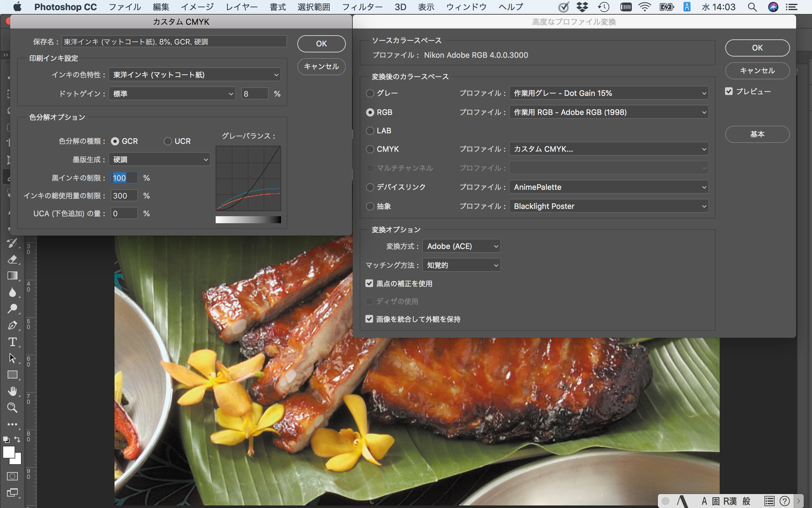
Task: Click キャンセル in profile conversion dialog
Action: coord(757,70)
